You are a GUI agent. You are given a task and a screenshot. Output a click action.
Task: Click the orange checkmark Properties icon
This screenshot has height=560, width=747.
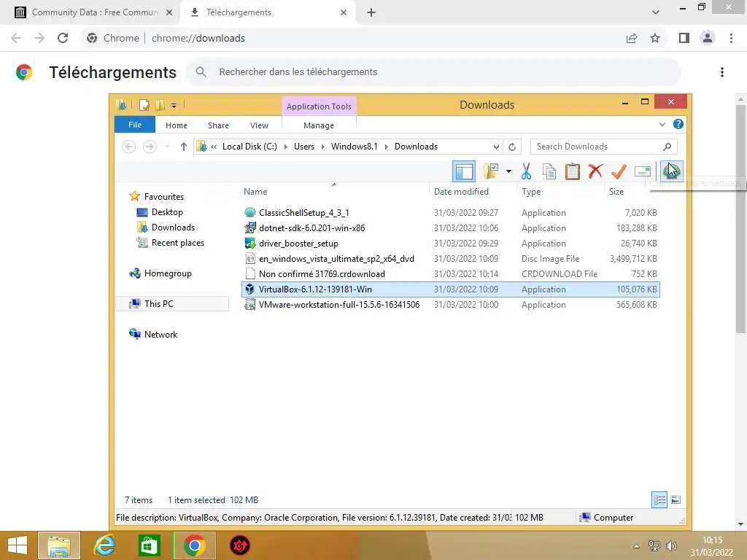pyautogui.click(x=619, y=171)
